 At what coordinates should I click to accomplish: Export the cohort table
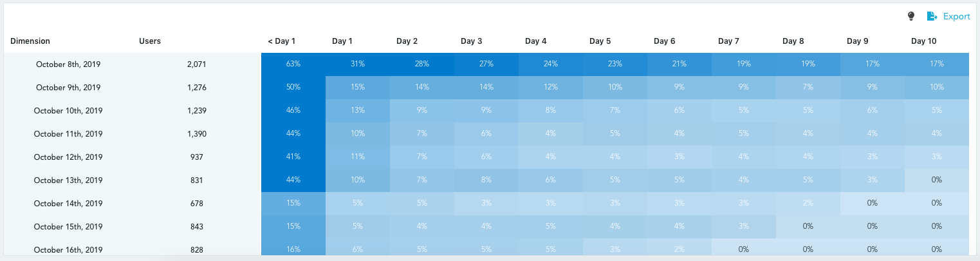pos(948,16)
